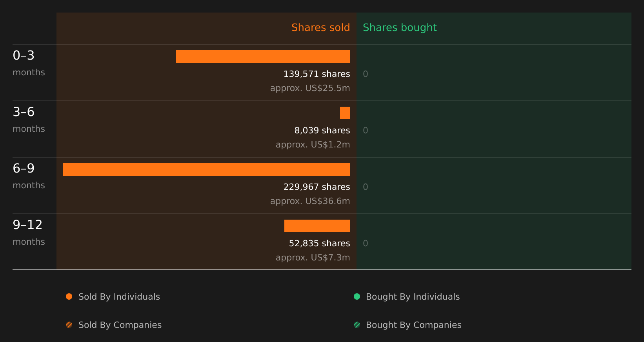This screenshot has height=342, width=644.
Task: Click the 8,039 shares value
Action: 322,131
